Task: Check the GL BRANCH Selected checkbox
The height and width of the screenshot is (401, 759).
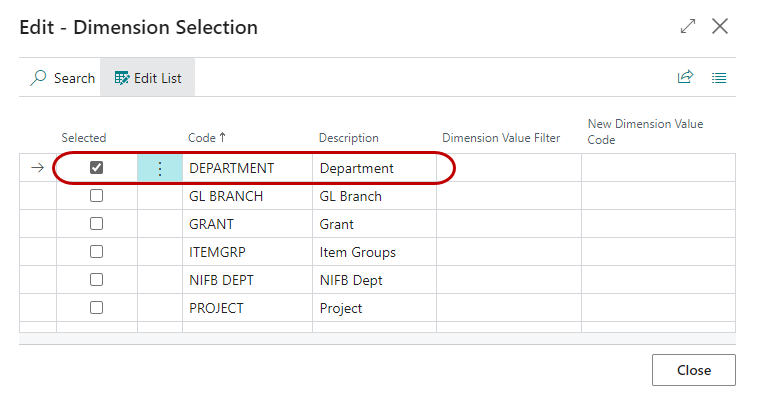Action: point(97,196)
